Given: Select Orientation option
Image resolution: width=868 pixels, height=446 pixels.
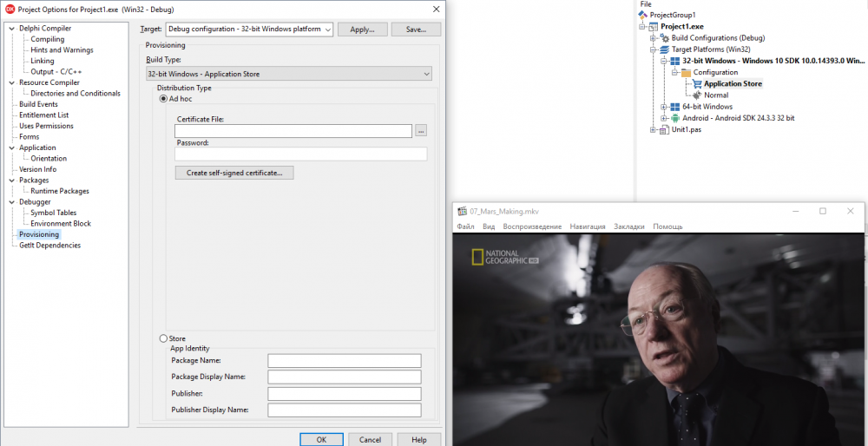Looking at the screenshot, I should pyautogui.click(x=49, y=158).
